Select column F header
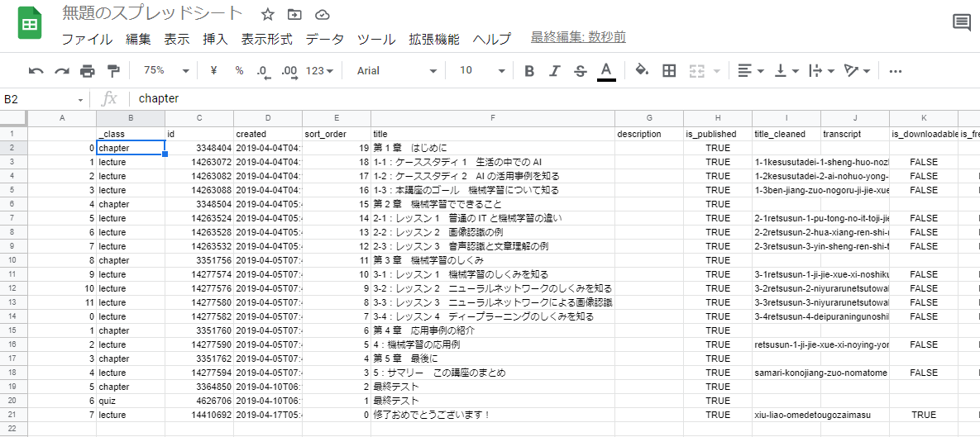980x437 pixels. [x=493, y=119]
